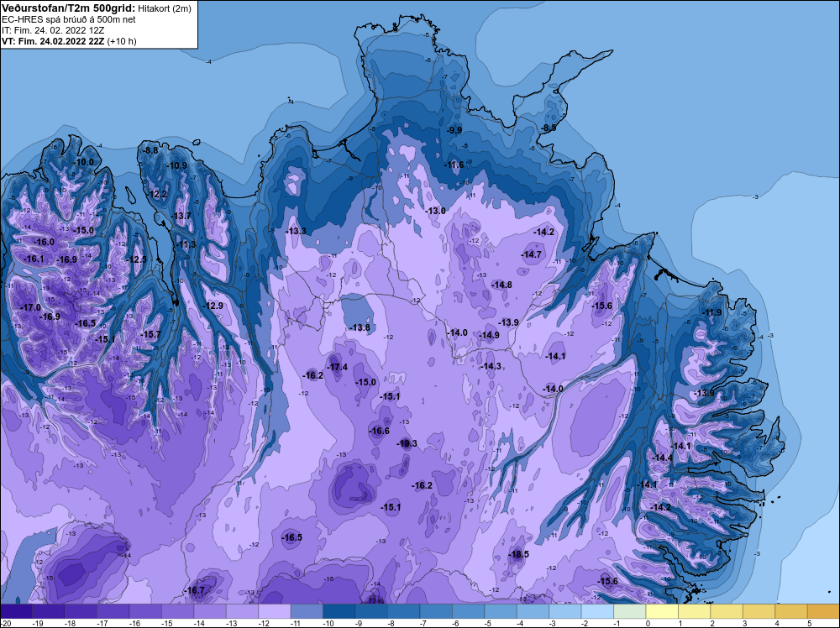The width and height of the screenshot is (840, 628).
Task: Click the -17.0 temperature label
Action: [30, 308]
